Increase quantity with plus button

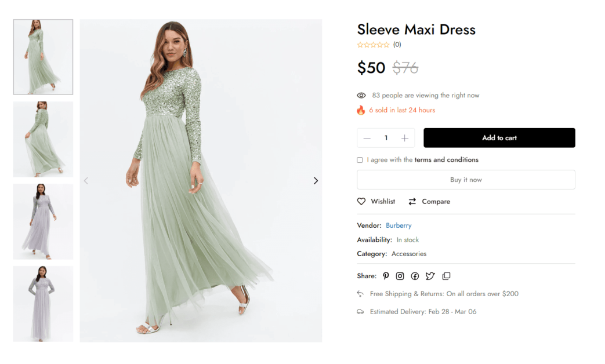405,138
